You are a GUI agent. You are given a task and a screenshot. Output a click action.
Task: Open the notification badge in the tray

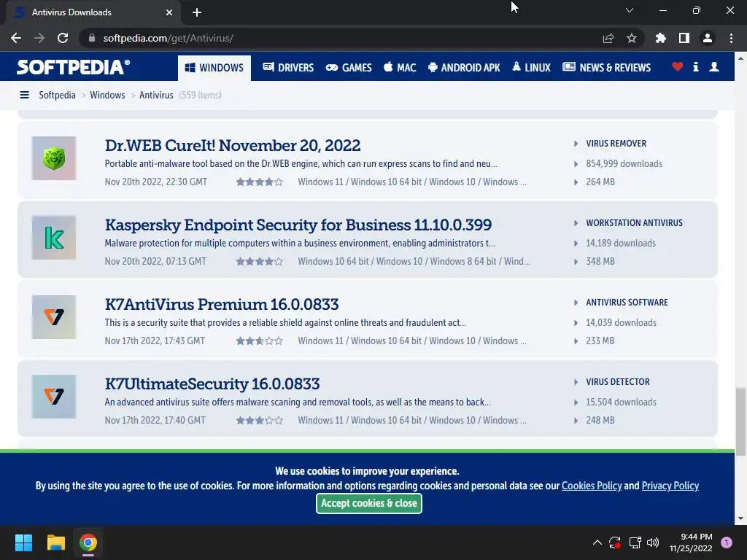coord(727,542)
